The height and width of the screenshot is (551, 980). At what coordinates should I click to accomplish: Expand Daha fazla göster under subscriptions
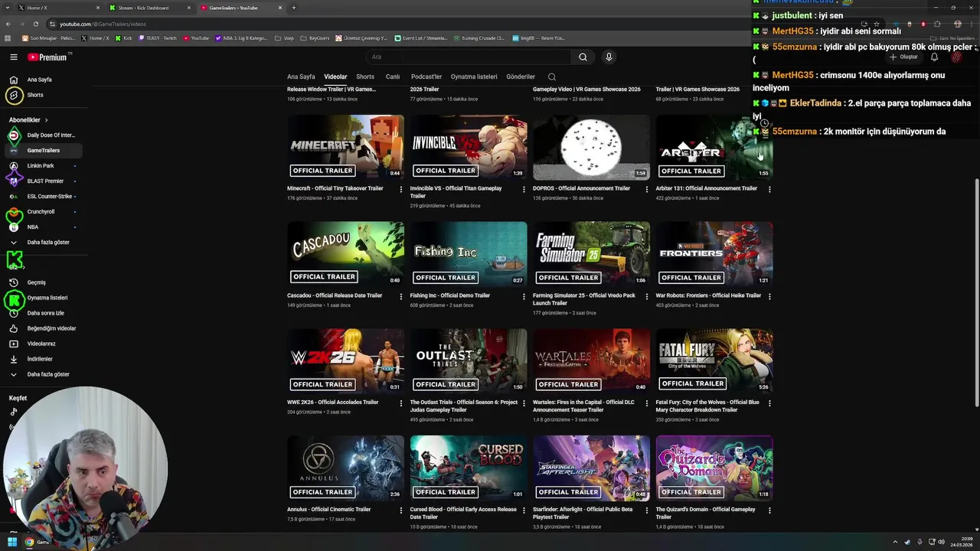43,243
